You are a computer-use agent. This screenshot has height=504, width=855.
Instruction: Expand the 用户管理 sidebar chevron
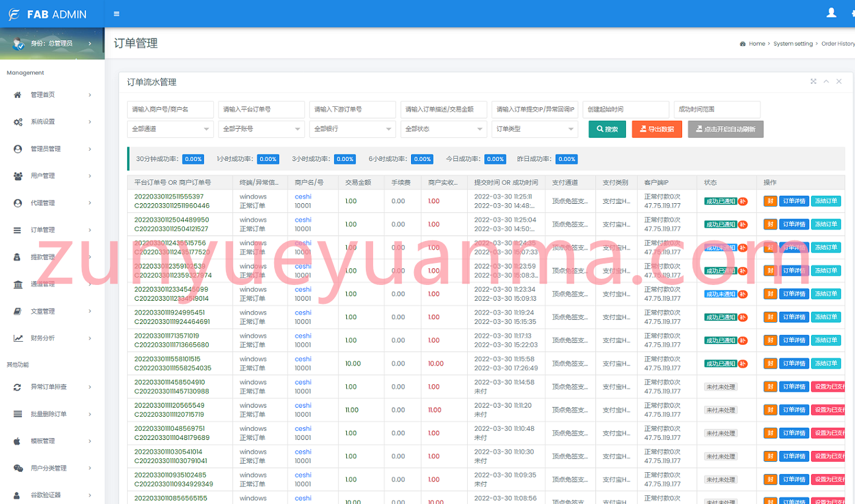90,176
